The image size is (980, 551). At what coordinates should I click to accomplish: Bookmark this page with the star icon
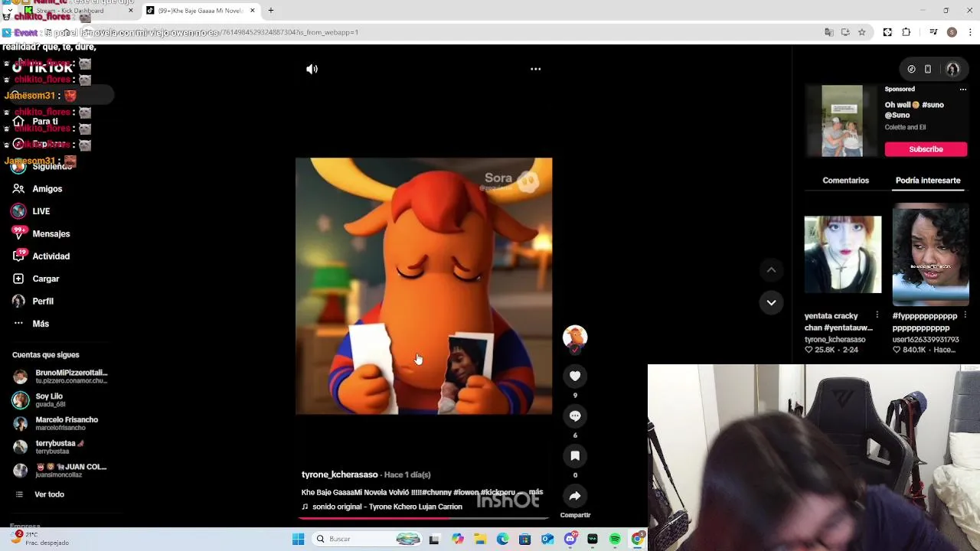(861, 32)
